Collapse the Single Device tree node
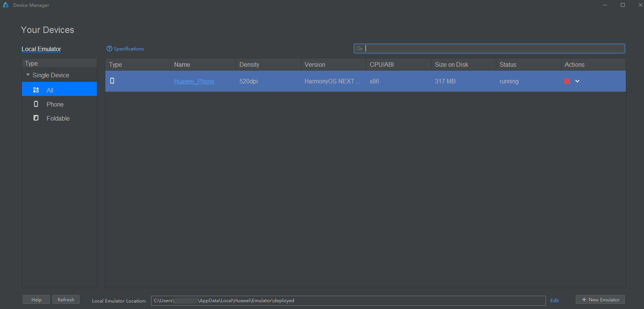 point(28,75)
